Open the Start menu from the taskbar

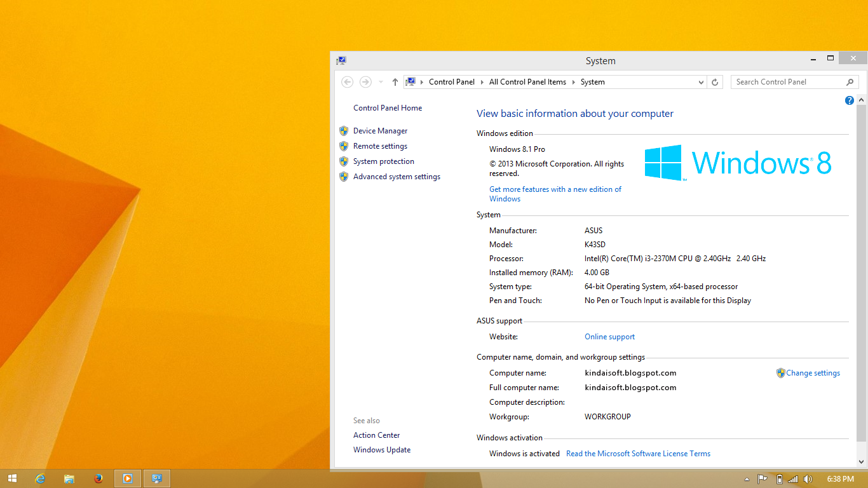(x=11, y=478)
